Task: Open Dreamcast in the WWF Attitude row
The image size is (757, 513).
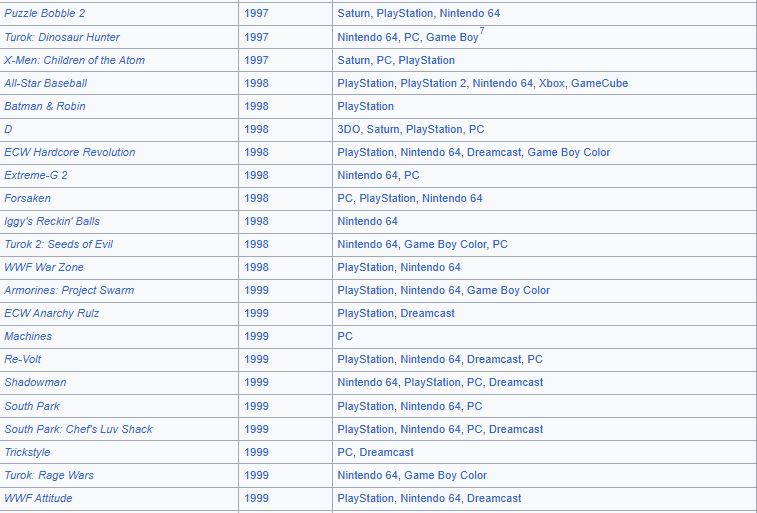Action: pyautogui.click(x=494, y=499)
